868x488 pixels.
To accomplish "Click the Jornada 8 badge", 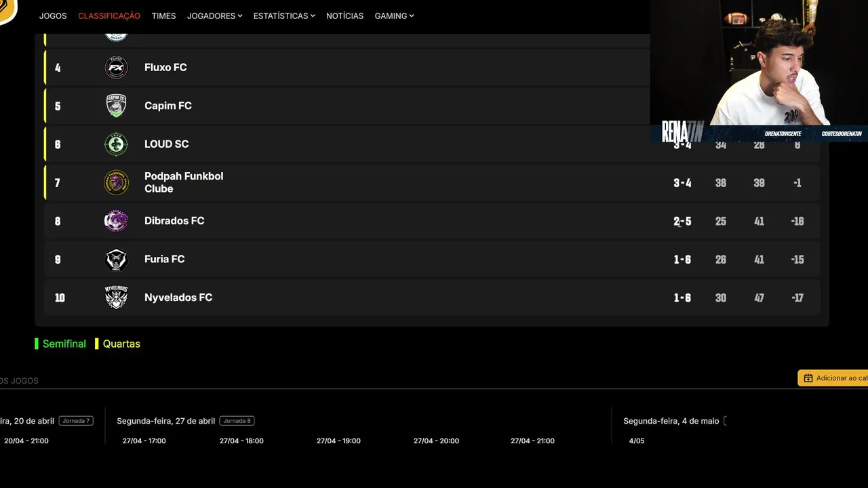I will coord(237,421).
